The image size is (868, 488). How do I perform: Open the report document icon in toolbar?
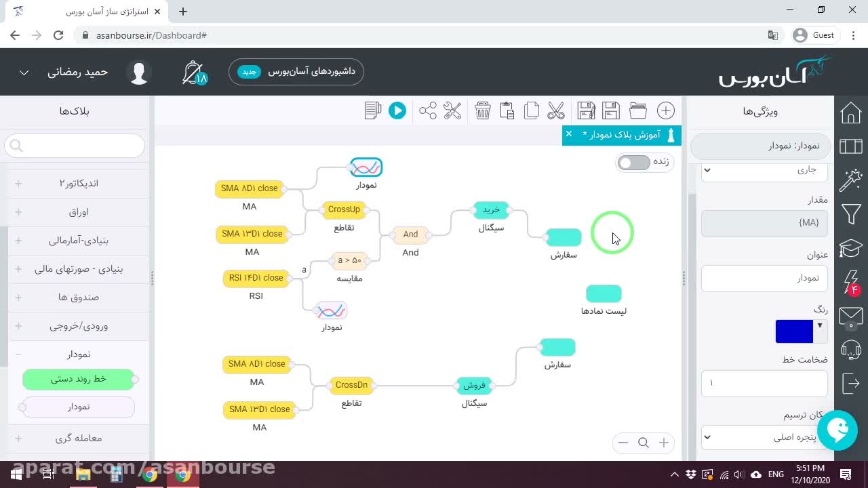[372, 110]
